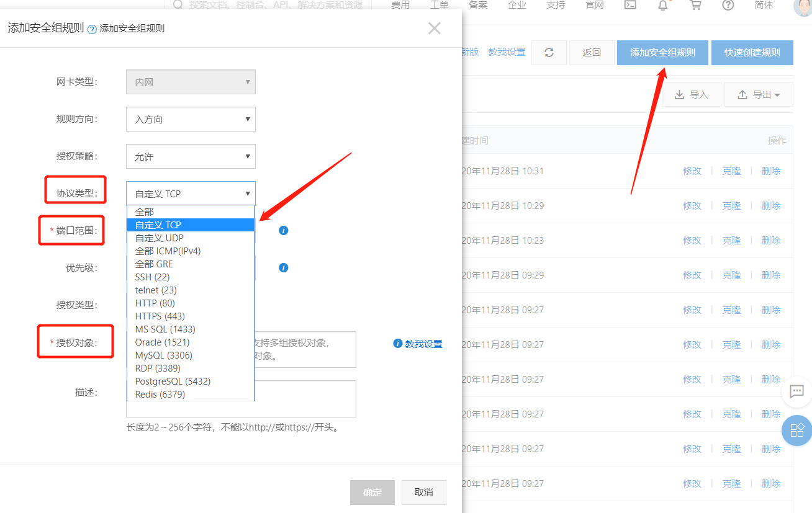Click 修改 in the 10:29 row
Screen dimensions: 812x513
tap(692, 205)
